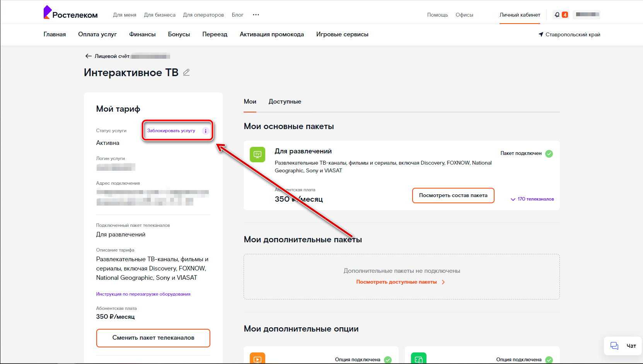Click the Активна status text
Screen dimensions: 643x364
click(x=107, y=143)
